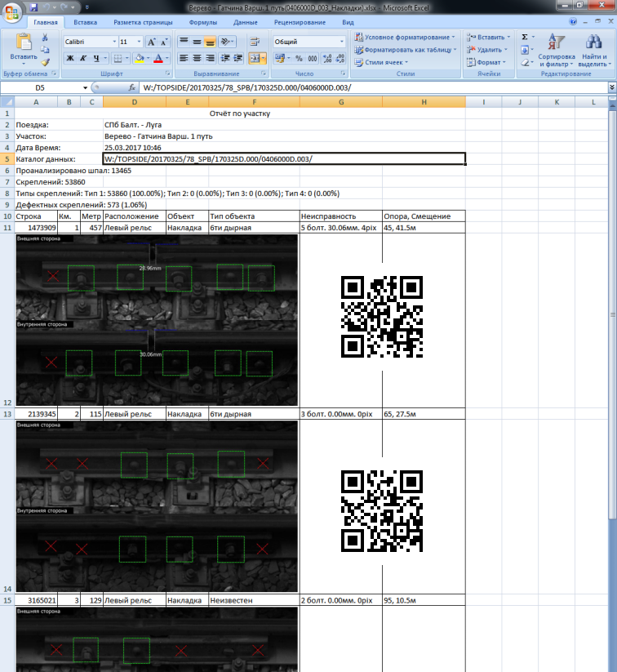This screenshot has height=672, width=617.
Task: Toggle underline (Ч) formatting
Action: pos(96,58)
